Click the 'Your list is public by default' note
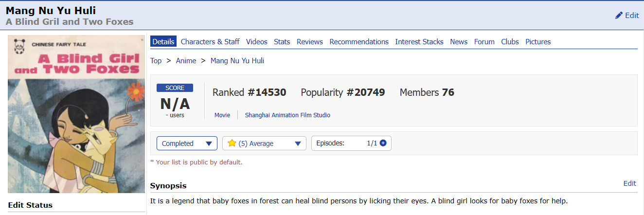 coord(197,162)
